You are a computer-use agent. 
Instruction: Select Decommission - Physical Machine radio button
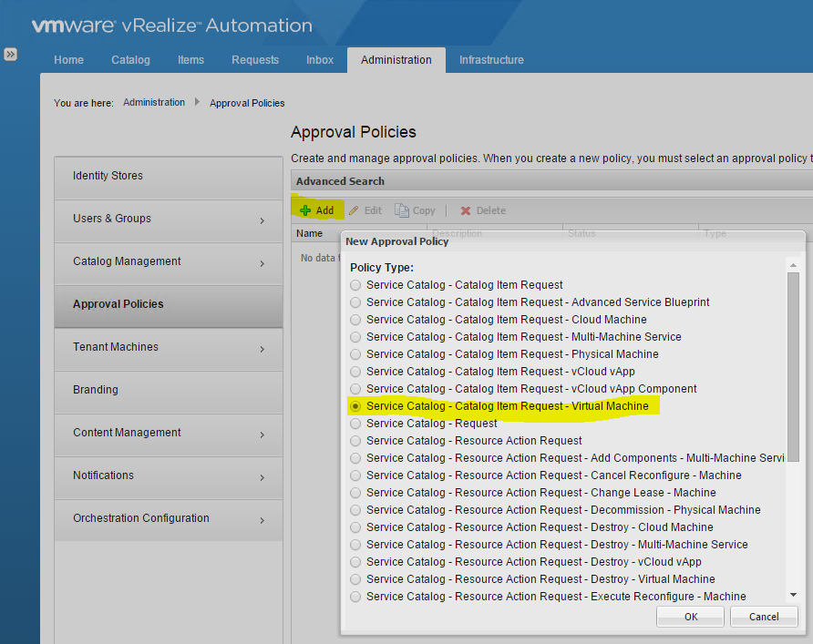(355, 510)
